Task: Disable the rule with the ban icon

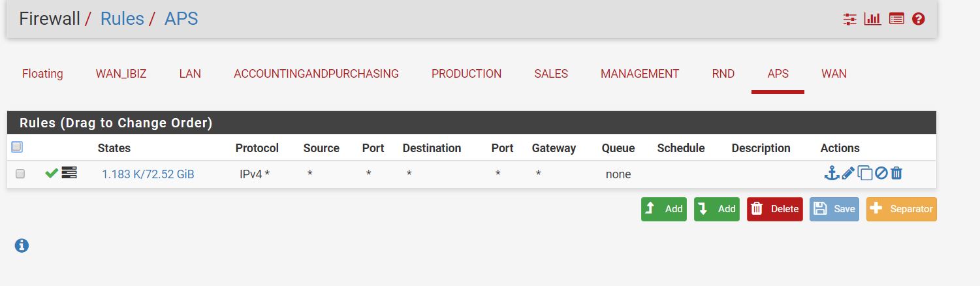Action: point(881,174)
